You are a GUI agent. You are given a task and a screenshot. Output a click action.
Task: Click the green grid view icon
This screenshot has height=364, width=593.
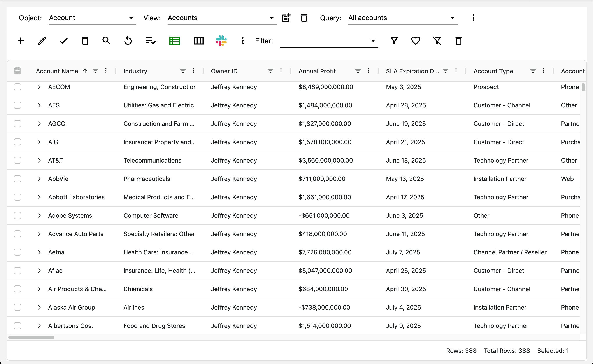[x=174, y=41]
